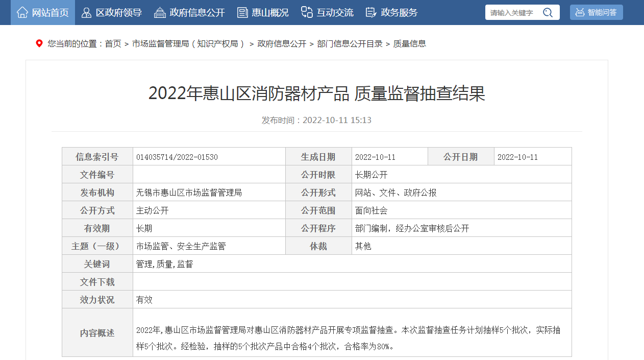Click the 主动公开 value
The width and height of the screenshot is (644, 360).
152,210
